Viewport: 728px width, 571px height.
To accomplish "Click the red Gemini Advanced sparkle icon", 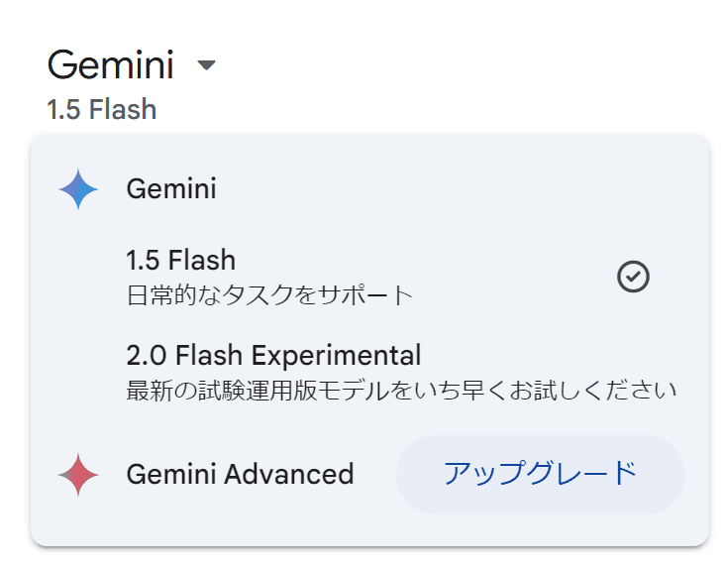I will pyautogui.click(x=78, y=475).
